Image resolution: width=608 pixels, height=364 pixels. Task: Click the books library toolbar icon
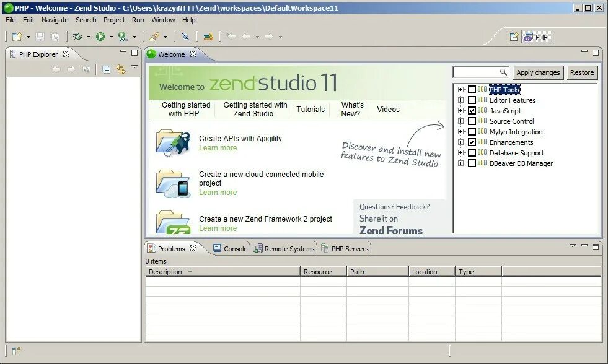coord(209,37)
